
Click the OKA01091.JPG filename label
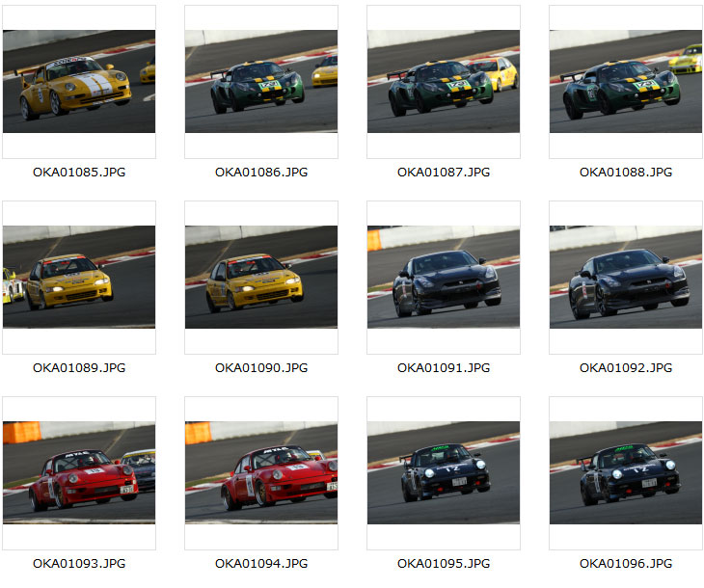[x=444, y=368]
